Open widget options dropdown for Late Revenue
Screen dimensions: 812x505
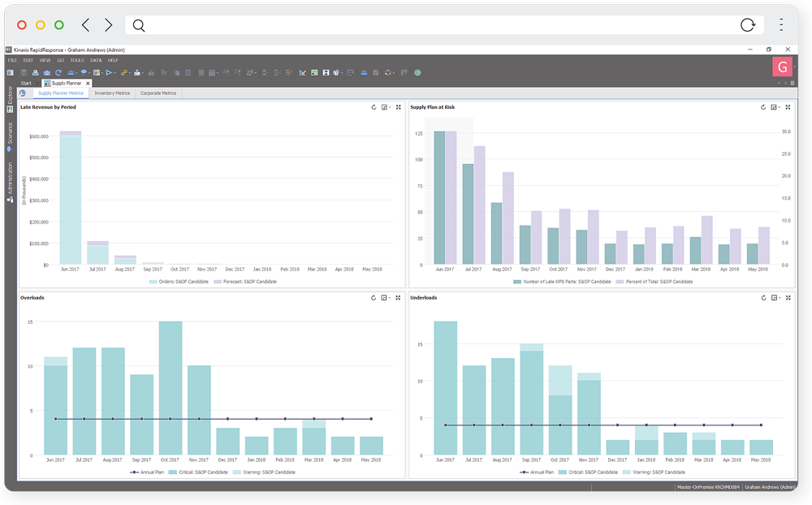click(386, 107)
